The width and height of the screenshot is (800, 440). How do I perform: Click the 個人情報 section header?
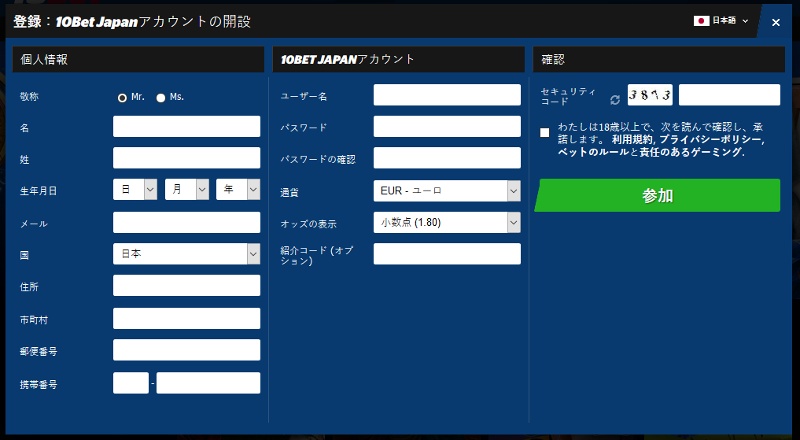[138, 59]
